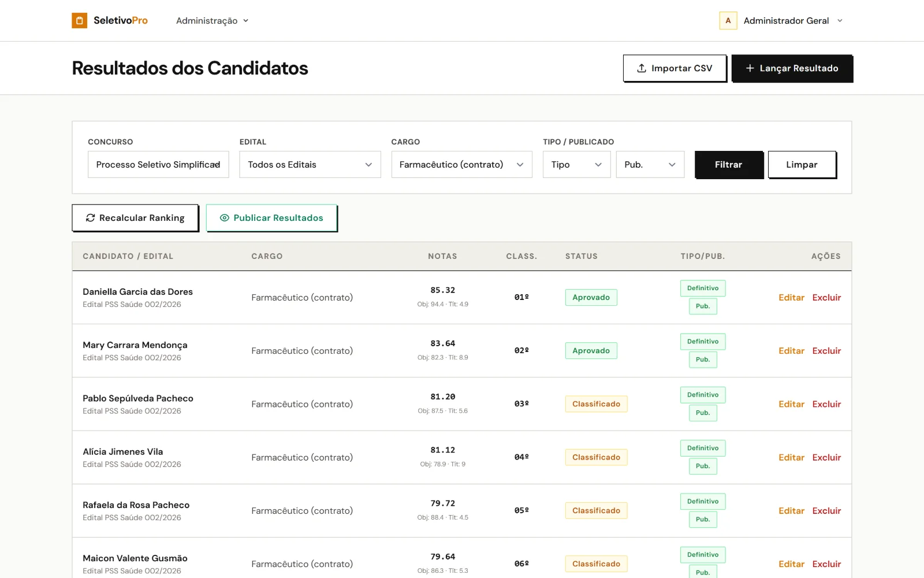Screen dimensions: 924x578
Task: Click the NOTAS column header
Action: [442, 256]
